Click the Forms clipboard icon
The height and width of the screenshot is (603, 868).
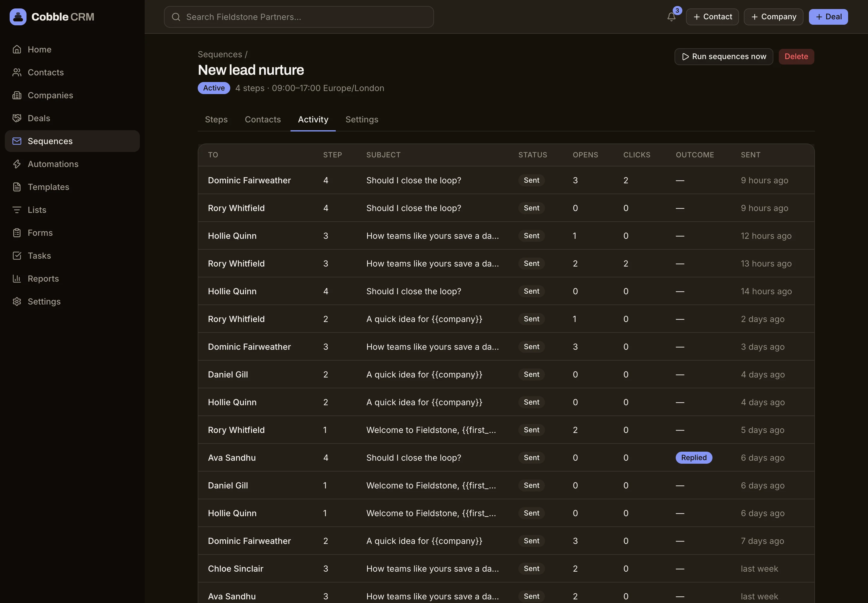17,233
